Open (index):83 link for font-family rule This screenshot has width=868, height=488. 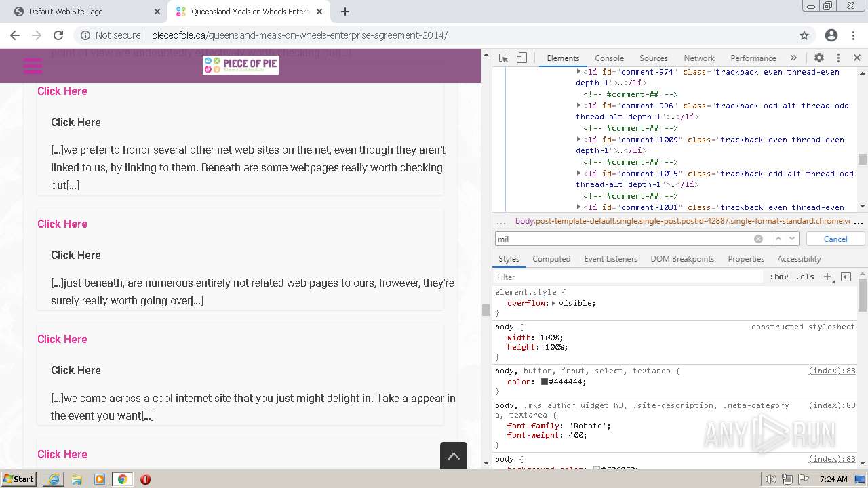pyautogui.click(x=831, y=405)
